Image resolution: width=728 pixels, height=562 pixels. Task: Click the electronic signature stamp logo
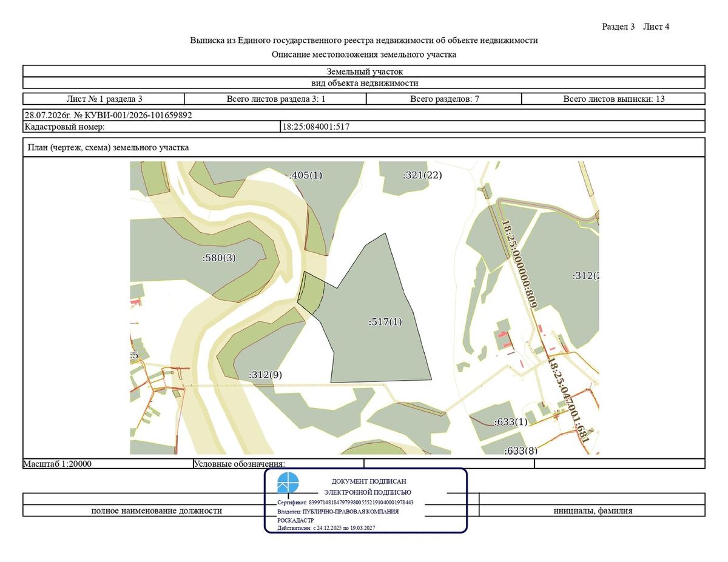pyautogui.click(x=288, y=484)
